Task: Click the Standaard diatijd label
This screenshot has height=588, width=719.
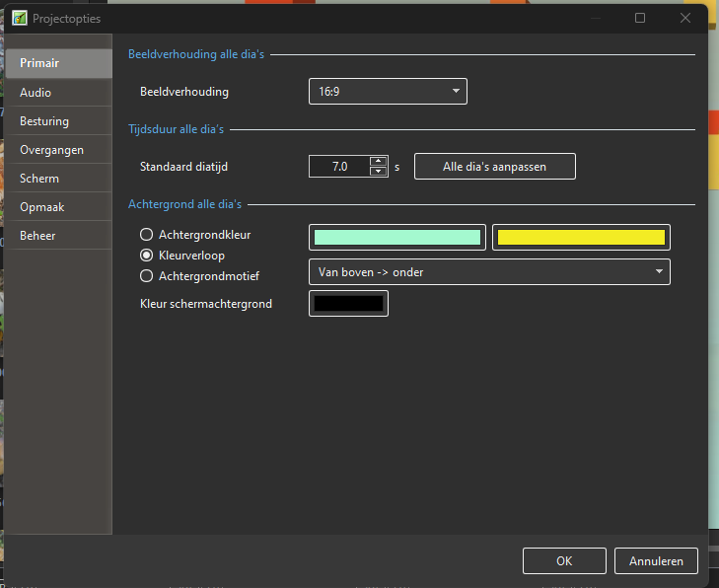Action: click(x=183, y=167)
